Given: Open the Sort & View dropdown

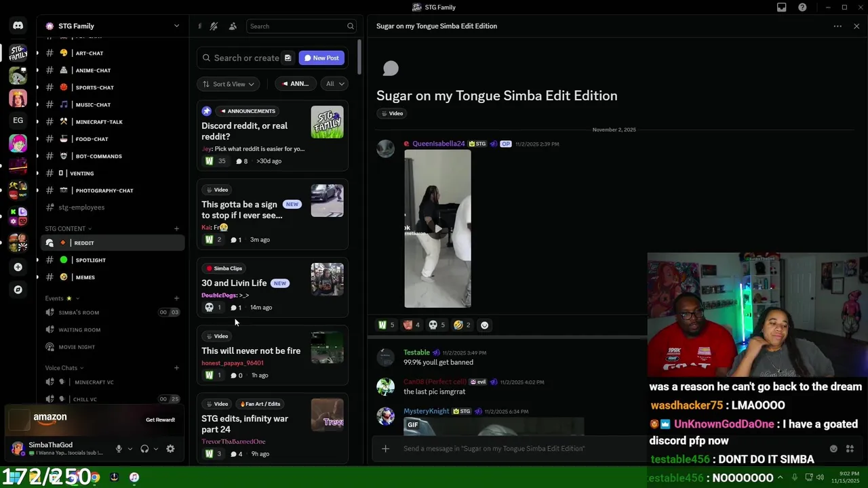Looking at the screenshot, I should [x=229, y=84].
